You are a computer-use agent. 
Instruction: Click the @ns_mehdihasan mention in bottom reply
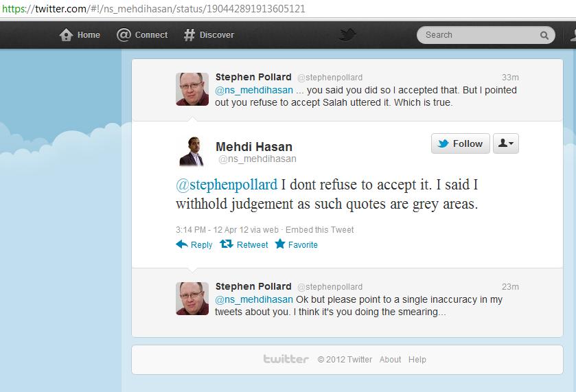click(x=254, y=299)
